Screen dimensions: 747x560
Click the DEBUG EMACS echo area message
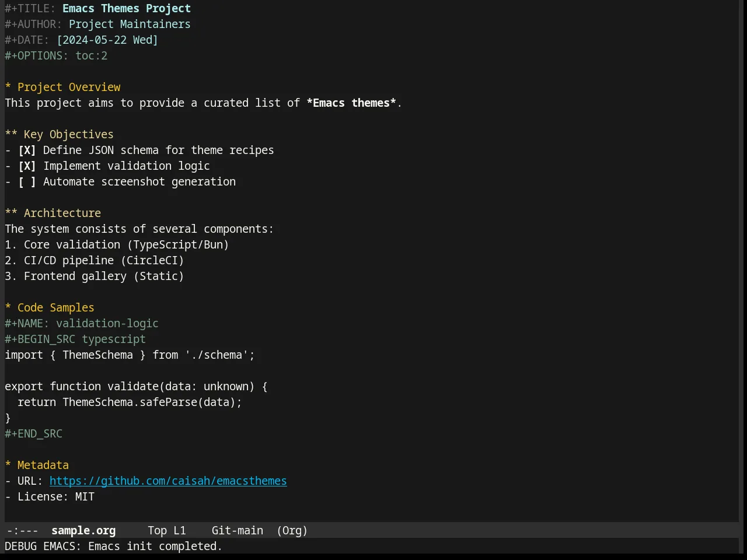click(x=114, y=547)
